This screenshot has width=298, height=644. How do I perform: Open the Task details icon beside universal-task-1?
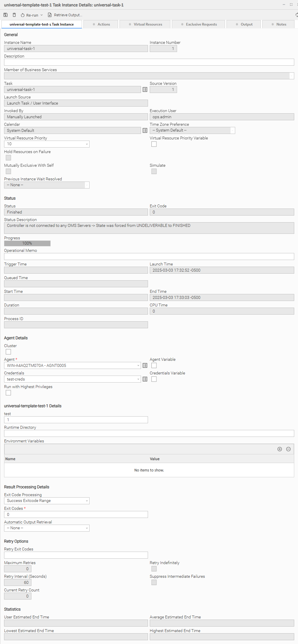(x=145, y=89)
